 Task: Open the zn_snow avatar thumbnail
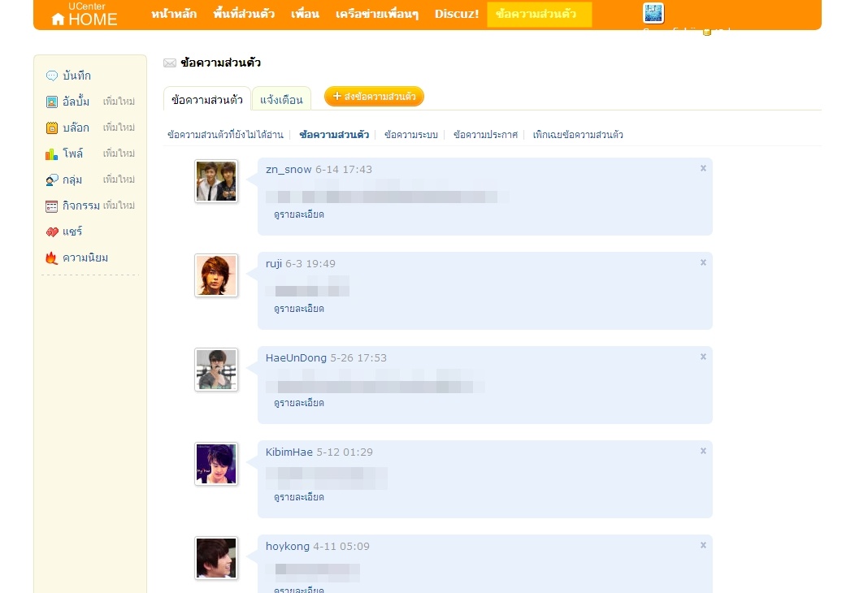pyautogui.click(x=216, y=181)
